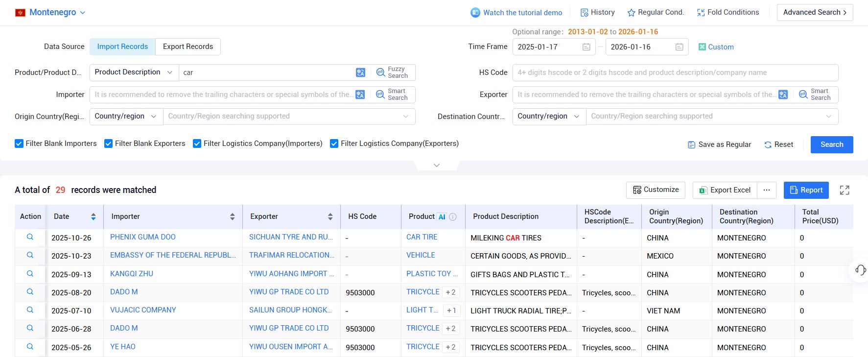Click the Exporter input field
Viewport: 868px width, 357px height.
pyautogui.click(x=646, y=95)
